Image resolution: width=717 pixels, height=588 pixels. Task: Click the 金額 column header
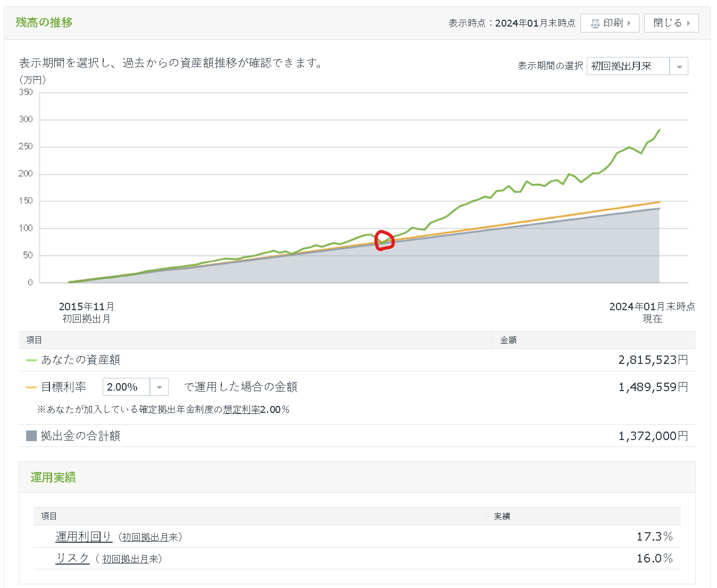pyautogui.click(x=508, y=340)
